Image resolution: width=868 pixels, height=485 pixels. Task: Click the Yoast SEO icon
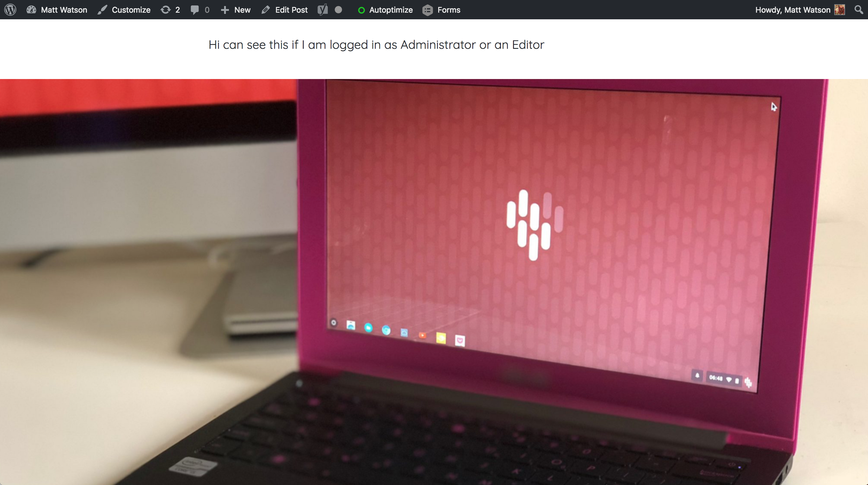322,9
